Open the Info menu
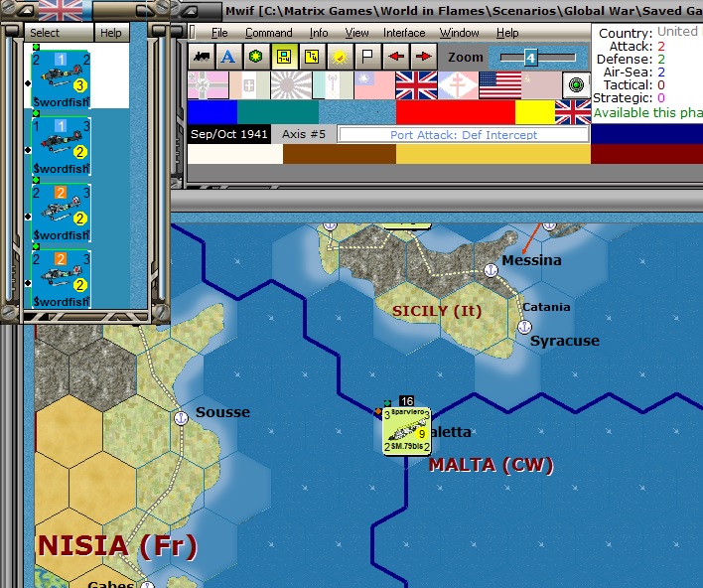 (319, 33)
